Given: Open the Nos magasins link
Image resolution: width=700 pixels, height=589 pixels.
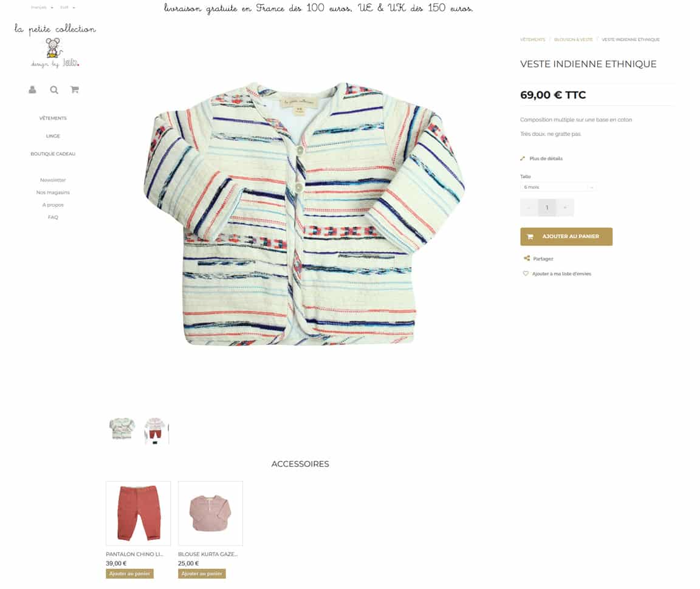Looking at the screenshot, I should [x=53, y=192].
